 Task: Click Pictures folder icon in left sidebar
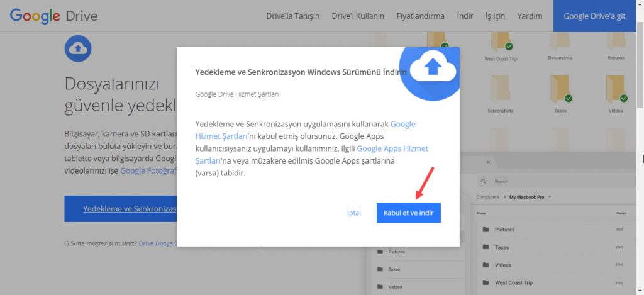(x=380, y=252)
